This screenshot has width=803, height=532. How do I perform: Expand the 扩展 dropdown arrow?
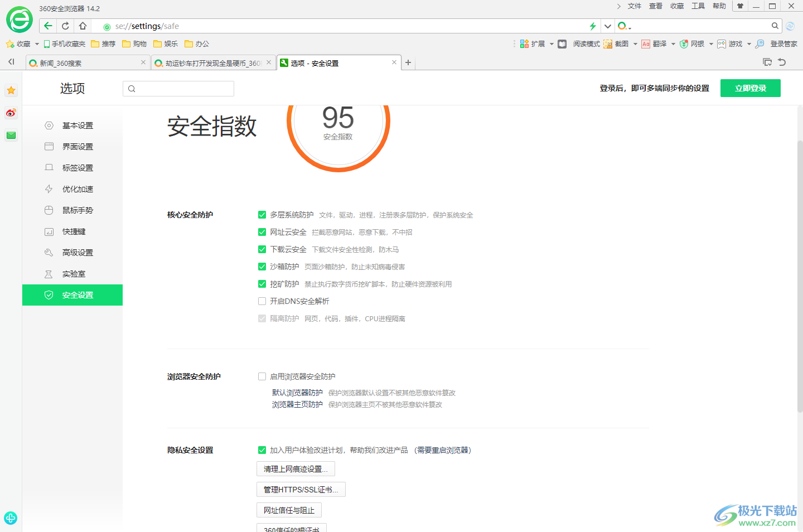pyautogui.click(x=552, y=44)
